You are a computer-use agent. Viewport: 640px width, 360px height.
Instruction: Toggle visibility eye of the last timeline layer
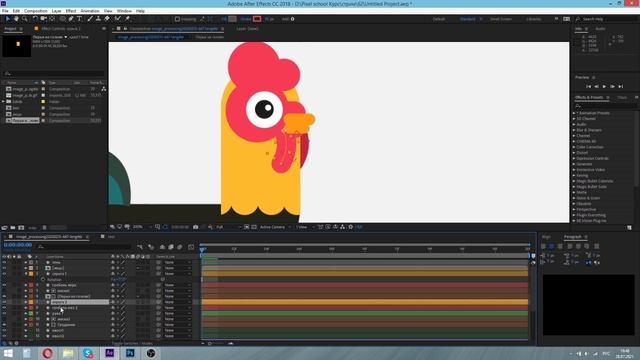pos(4,336)
